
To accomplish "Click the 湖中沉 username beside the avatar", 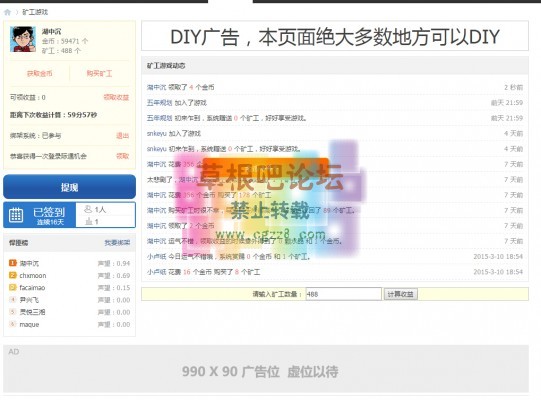I will coord(51,31).
